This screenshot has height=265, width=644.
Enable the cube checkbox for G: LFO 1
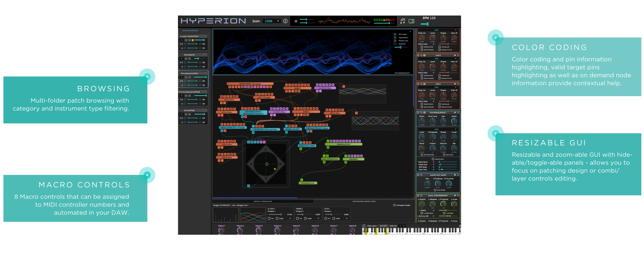[x=277, y=219]
